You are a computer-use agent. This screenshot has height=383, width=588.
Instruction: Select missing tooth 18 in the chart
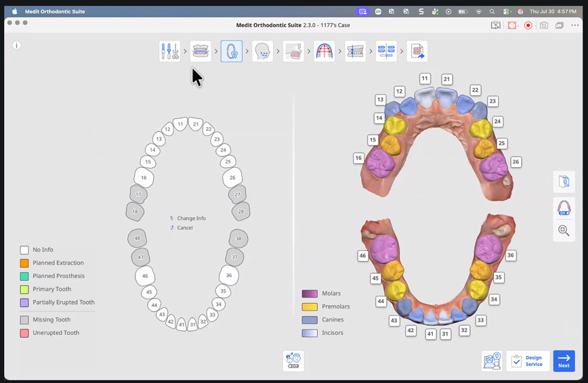coord(135,211)
